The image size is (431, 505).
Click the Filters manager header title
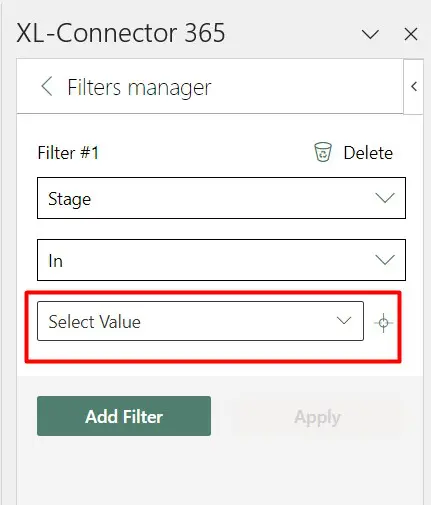click(139, 88)
